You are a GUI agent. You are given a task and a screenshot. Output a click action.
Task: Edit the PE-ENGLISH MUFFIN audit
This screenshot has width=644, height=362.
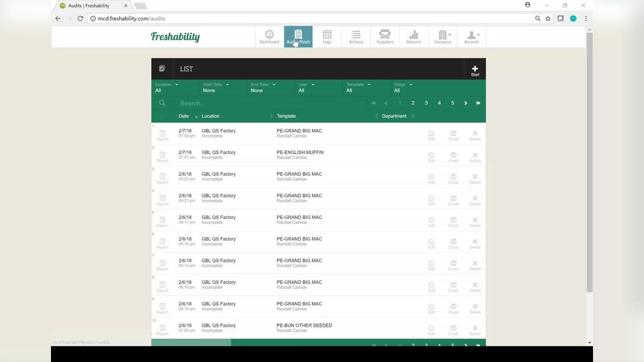tap(431, 156)
